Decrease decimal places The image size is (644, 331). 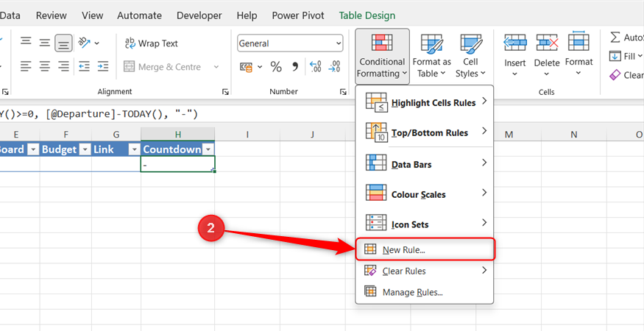tap(334, 67)
